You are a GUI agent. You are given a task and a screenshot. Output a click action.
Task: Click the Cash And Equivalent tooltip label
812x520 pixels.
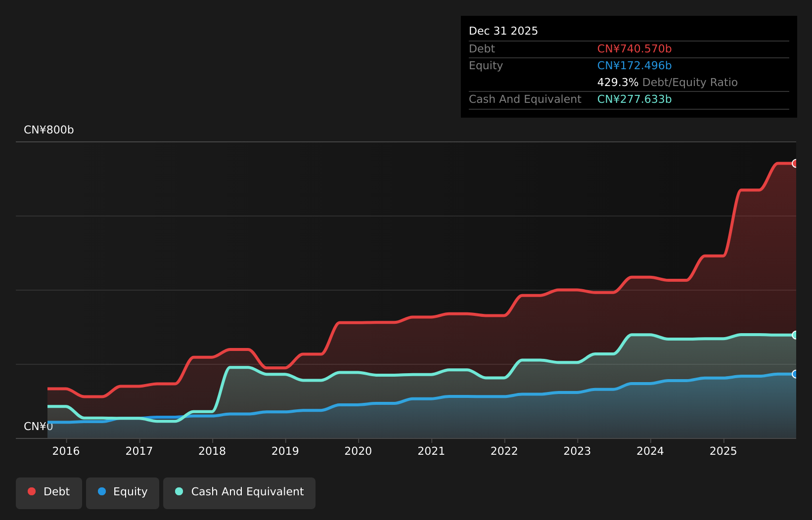[x=525, y=99]
